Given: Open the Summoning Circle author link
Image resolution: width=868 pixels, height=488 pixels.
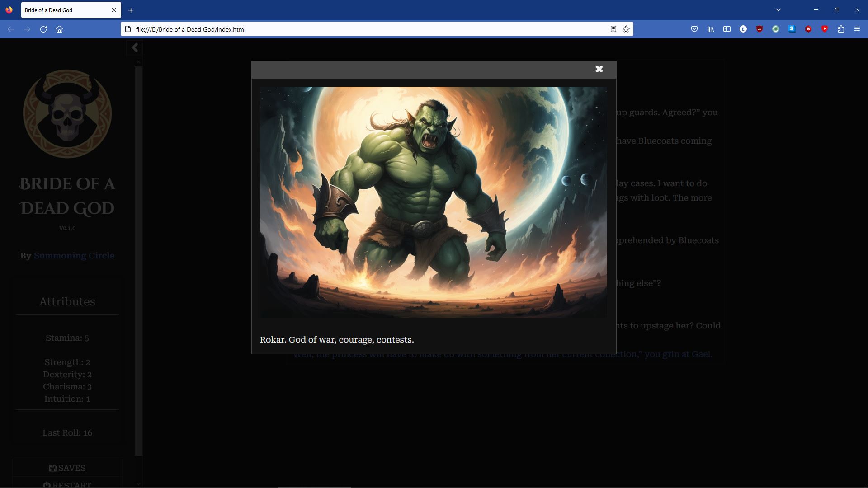Looking at the screenshot, I should (74, 256).
